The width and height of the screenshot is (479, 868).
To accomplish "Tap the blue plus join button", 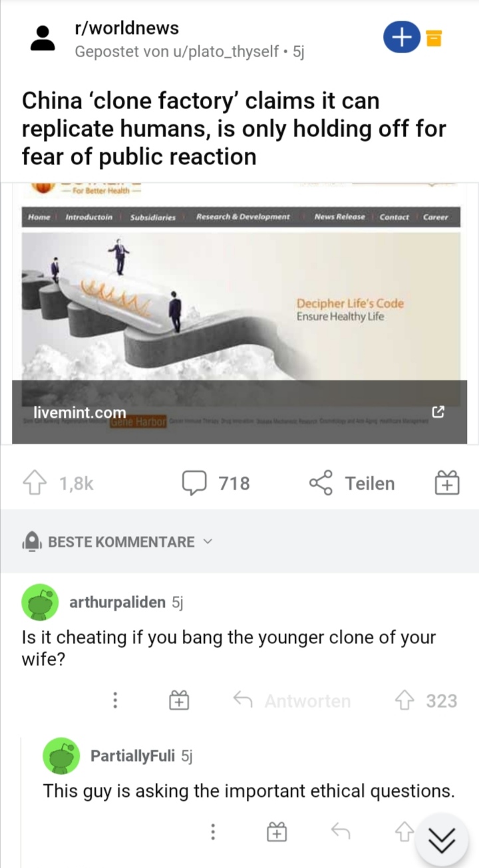I will (401, 38).
